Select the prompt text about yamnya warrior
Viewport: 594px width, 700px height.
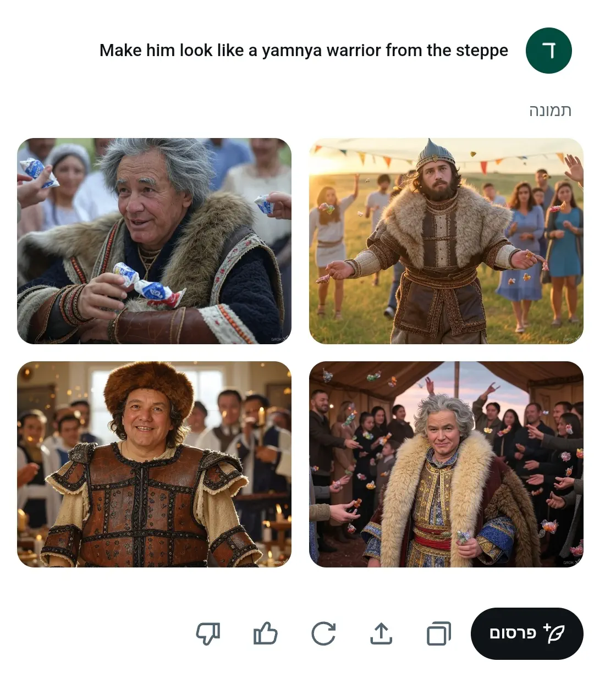click(x=304, y=51)
